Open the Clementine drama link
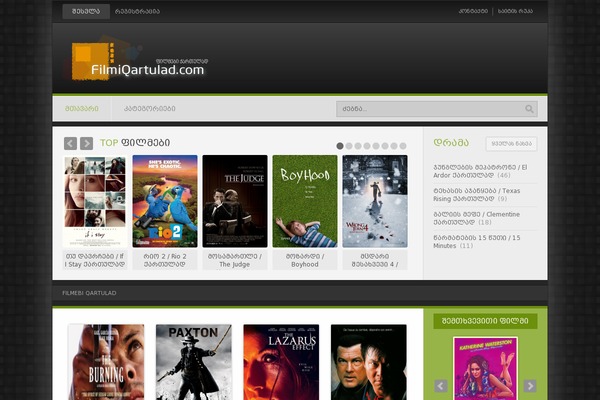The height and width of the screenshot is (400, 600). click(476, 218)
